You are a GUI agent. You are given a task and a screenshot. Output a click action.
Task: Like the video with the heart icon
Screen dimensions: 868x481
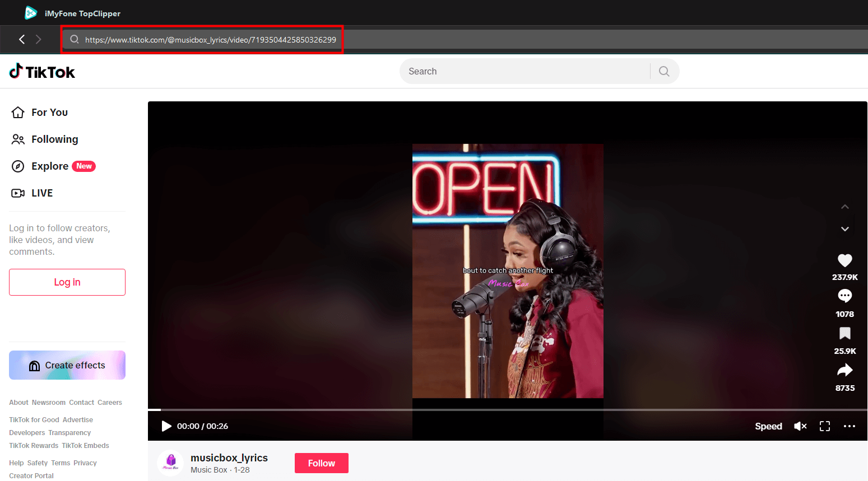click(845, 260)
